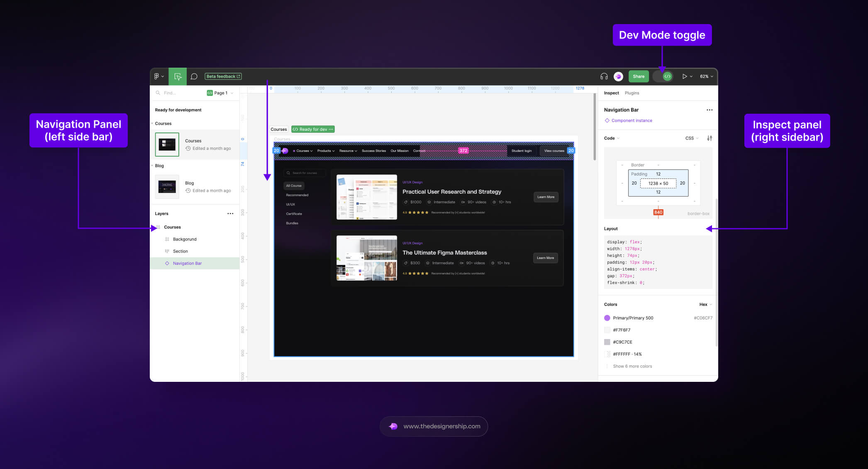The image size is (868, 469).
Task: Click the Share button
Action: (x=639, y=76)
